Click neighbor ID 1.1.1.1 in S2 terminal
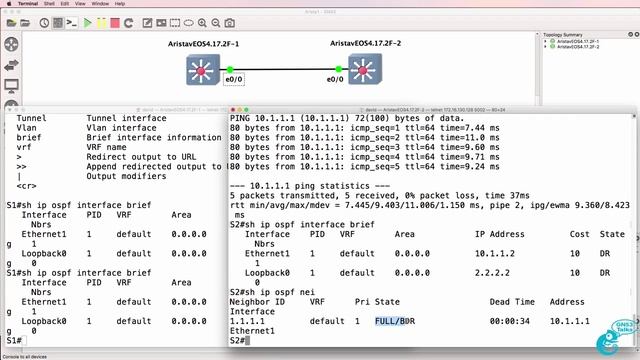640x360 pixels. click(x=247, y=321)
